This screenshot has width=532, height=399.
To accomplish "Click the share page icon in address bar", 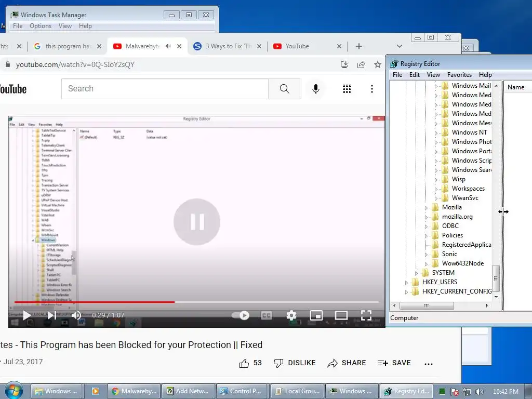I will pyautogui.click(x=361, y=64).
